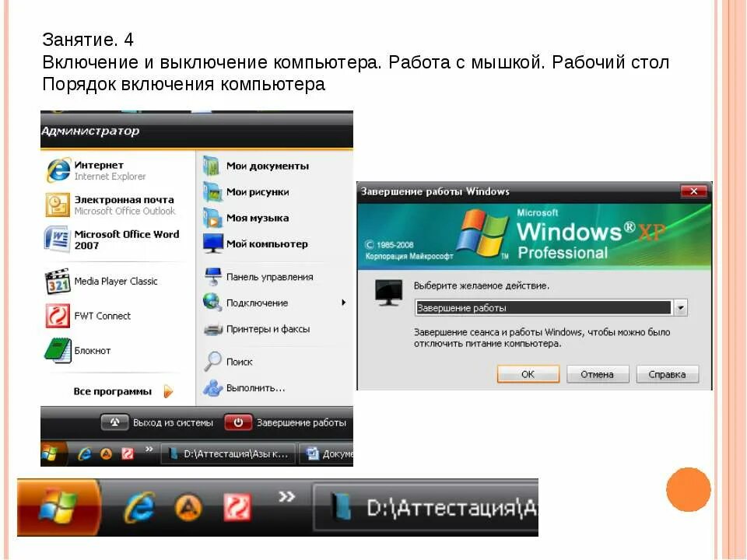The height and width of the screenshot is (560, 747).
Task: Click Мой компьютер monitor icon
Action: click(x=212, y=243)
